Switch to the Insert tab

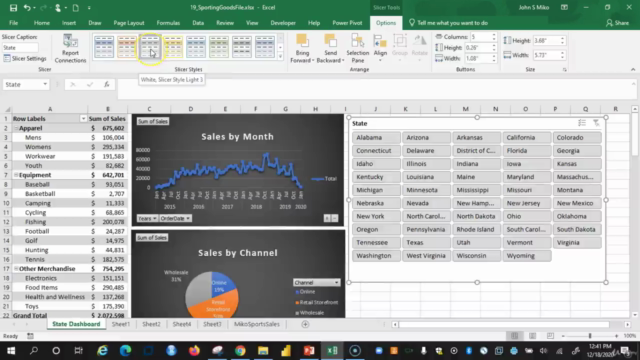click(69, 23)
